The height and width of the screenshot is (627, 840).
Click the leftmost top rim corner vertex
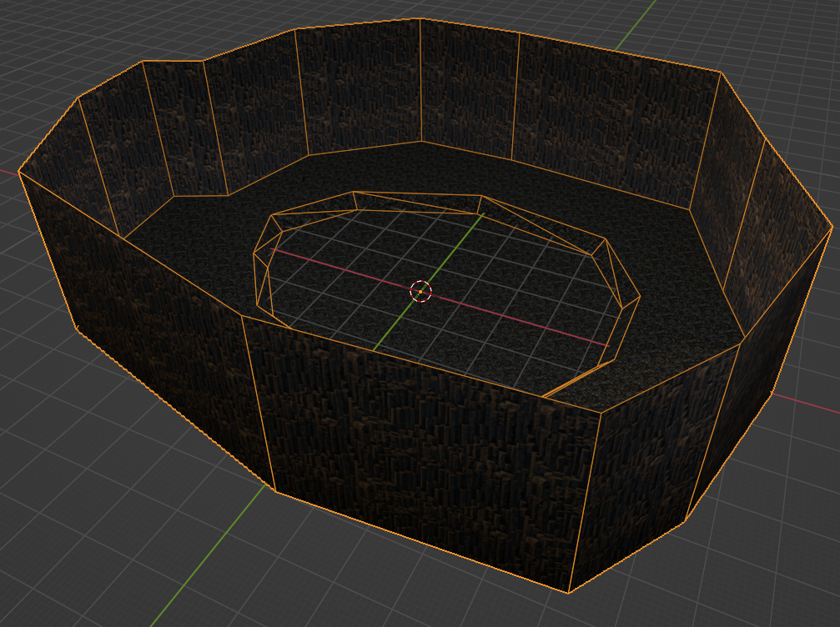click(18, 172)
